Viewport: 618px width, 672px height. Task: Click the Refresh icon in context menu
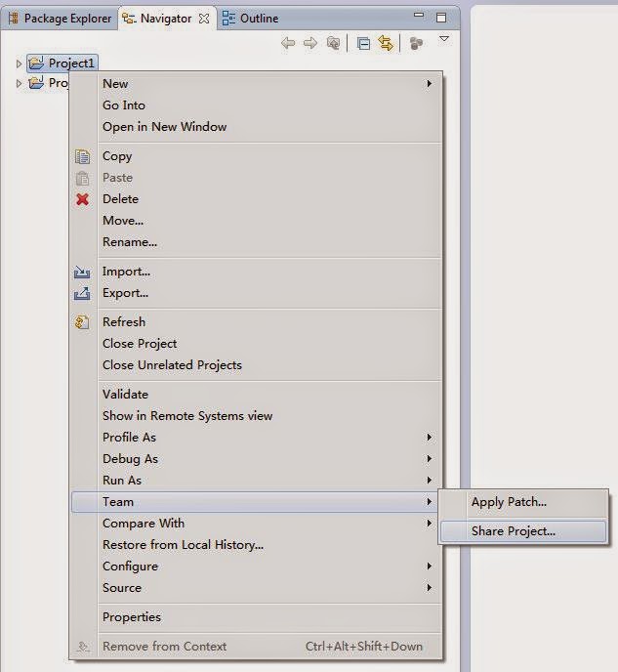point(82,322)
